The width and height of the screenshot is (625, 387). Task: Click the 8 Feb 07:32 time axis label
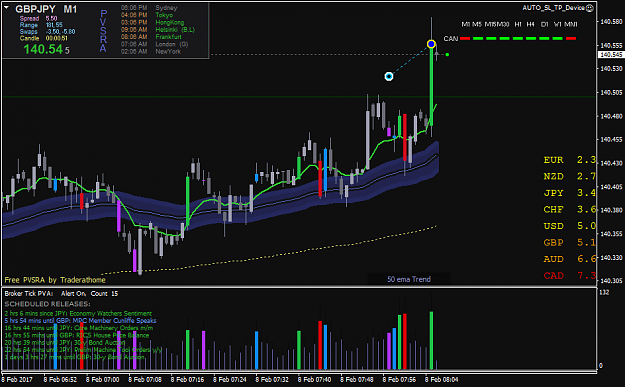(272, 379)
